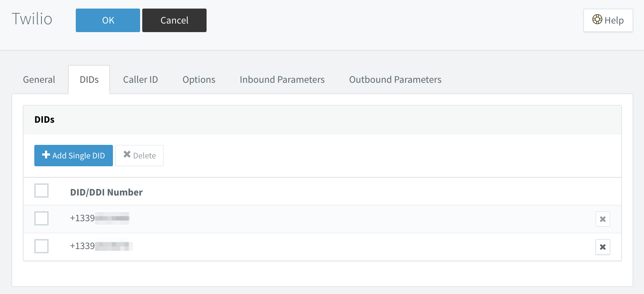Open the Help page

(x=608, y=20)
